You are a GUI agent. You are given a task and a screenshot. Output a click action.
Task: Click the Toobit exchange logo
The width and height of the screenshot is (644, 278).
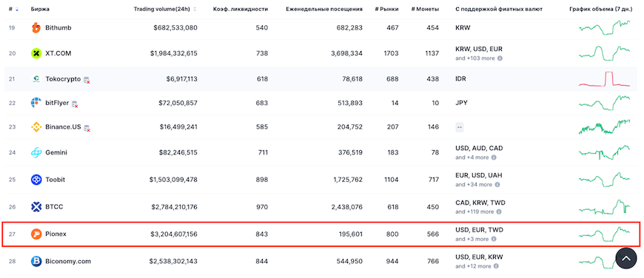pos(36,180)
